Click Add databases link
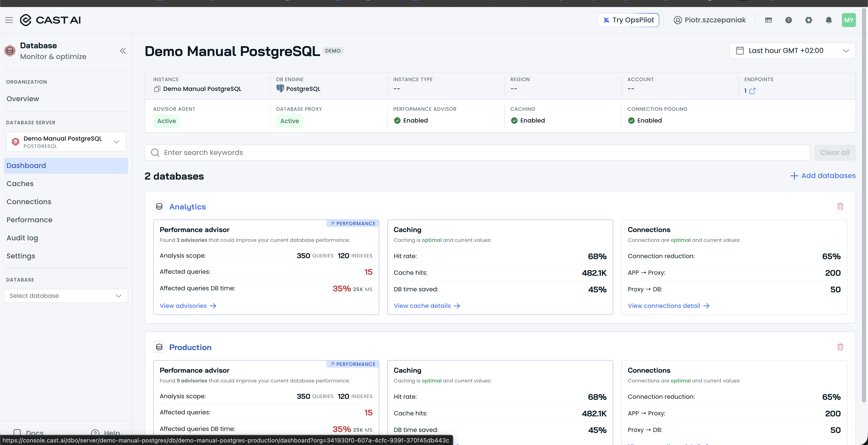 click(x=823, y=176)
